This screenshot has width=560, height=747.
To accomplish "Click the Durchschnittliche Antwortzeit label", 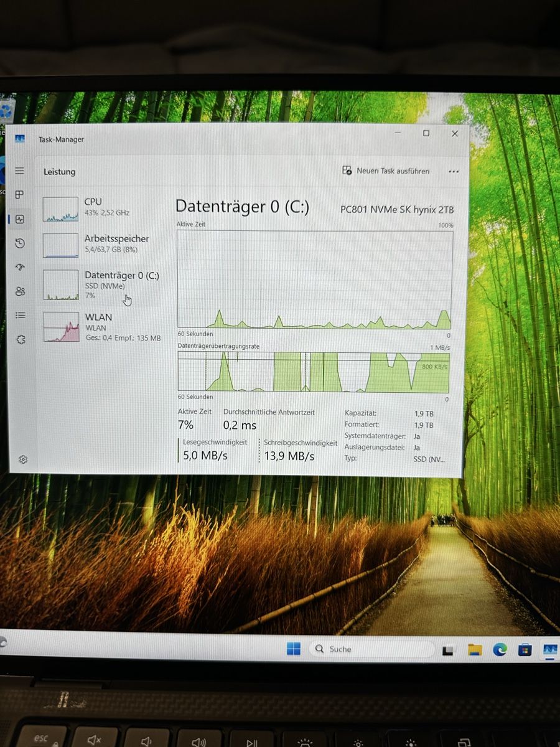I will [269, 412].
